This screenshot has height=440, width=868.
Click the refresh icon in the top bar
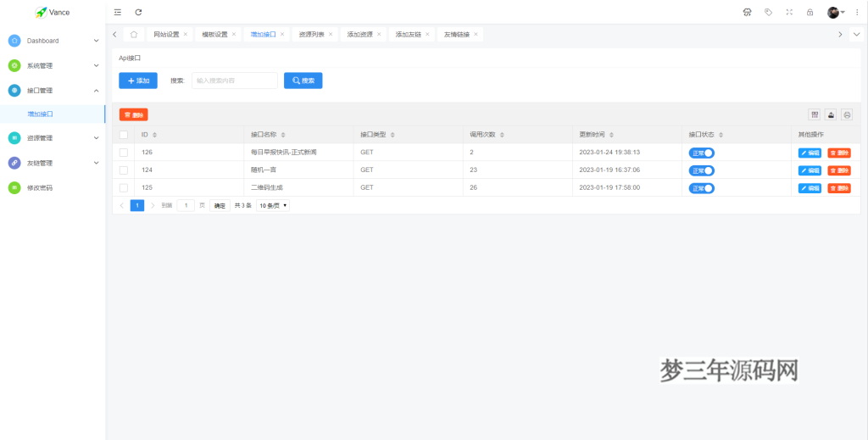tap(138, 12)
